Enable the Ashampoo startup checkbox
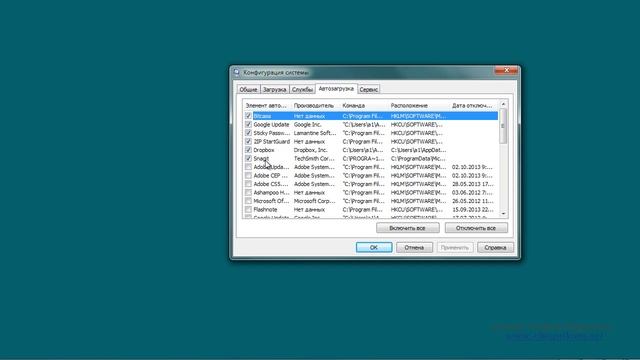The height and width of the screenshot is (360, 640). pos(248,192)
